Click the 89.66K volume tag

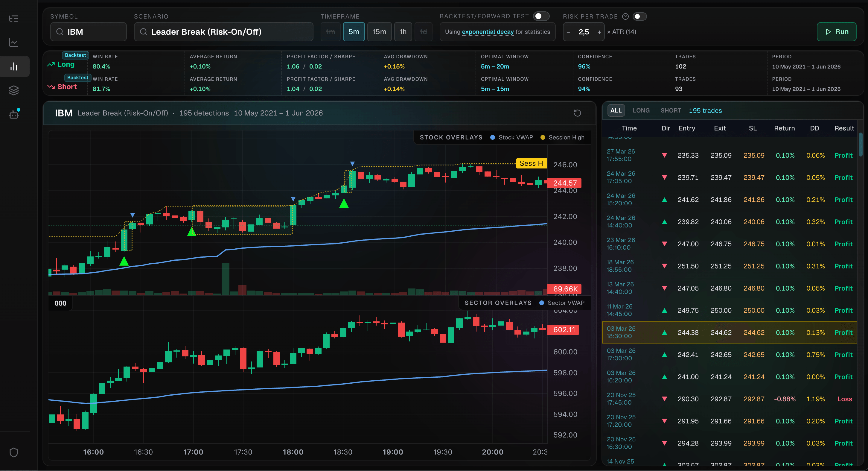(x=564, y=289)
